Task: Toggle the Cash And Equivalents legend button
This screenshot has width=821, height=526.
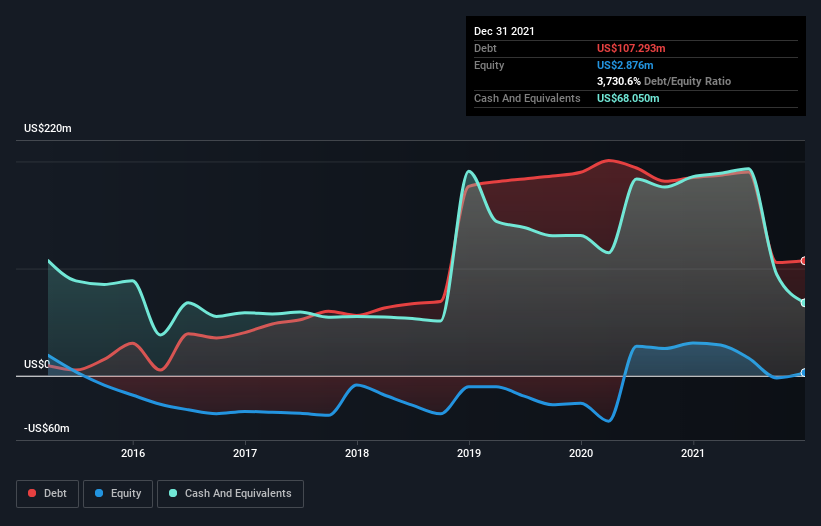Action: click(x=230, y=494)
